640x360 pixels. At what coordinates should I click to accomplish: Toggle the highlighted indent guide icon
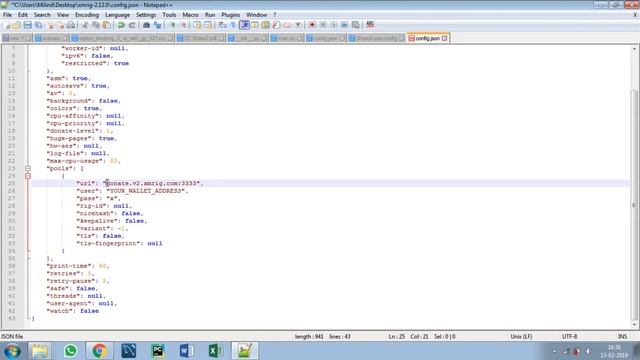pos(244,25)
